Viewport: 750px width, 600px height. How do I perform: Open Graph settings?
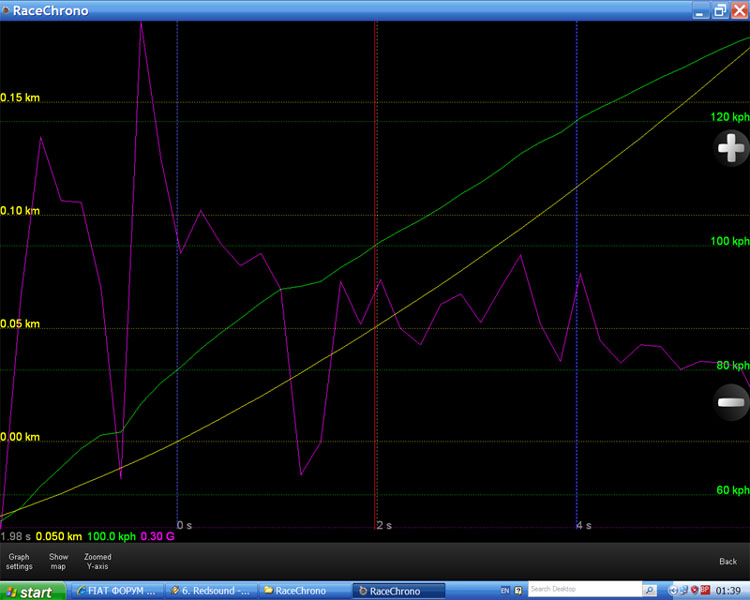pos(19,561)
